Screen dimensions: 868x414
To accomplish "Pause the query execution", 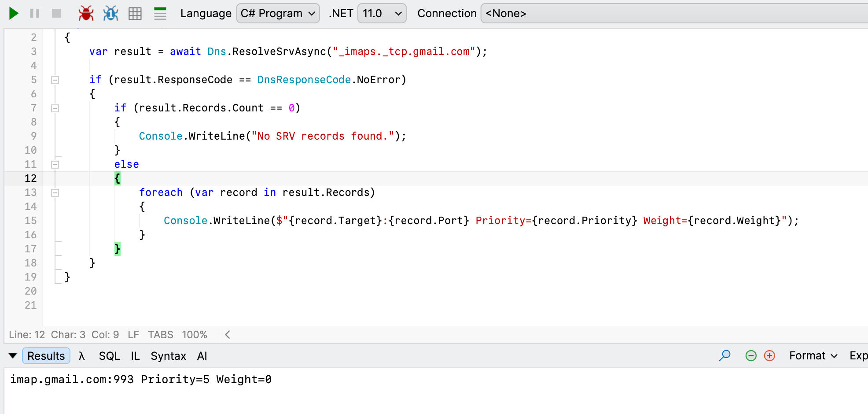I will [x=35, y=13].
